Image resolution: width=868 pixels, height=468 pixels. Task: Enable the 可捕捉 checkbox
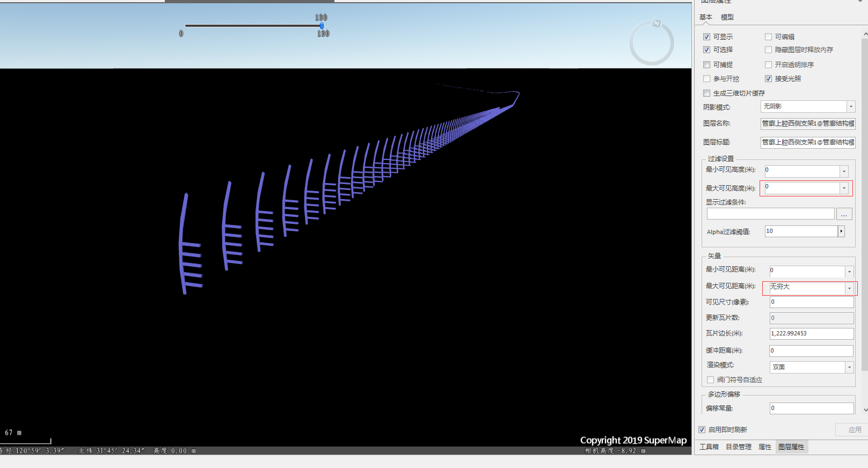(707, 65)
